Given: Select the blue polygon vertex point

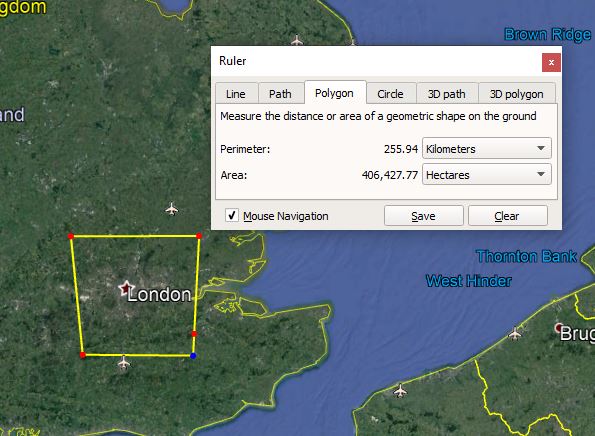Looking at the screenshot, I should (193, 356).
